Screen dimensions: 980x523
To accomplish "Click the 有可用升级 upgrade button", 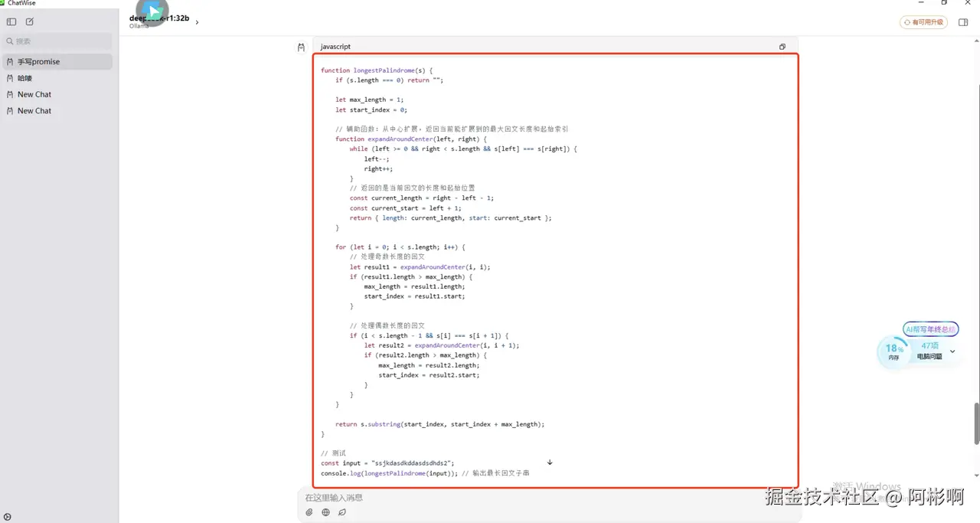I will [923, 22].
